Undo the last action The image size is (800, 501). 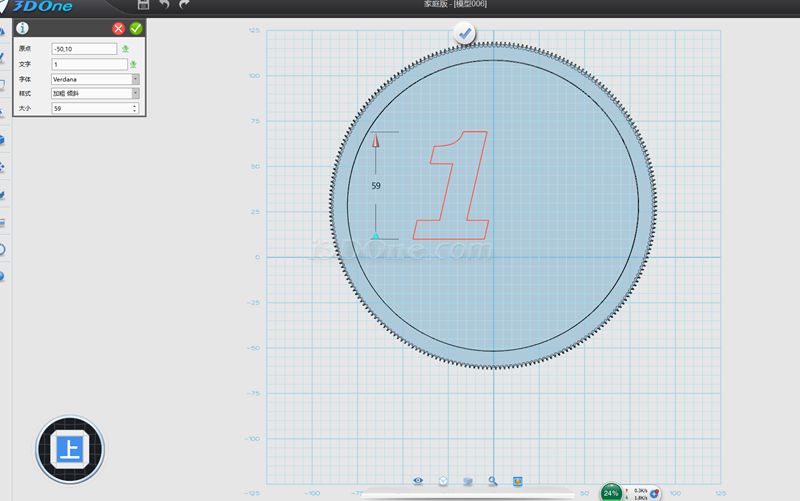[x=165, y=6]
